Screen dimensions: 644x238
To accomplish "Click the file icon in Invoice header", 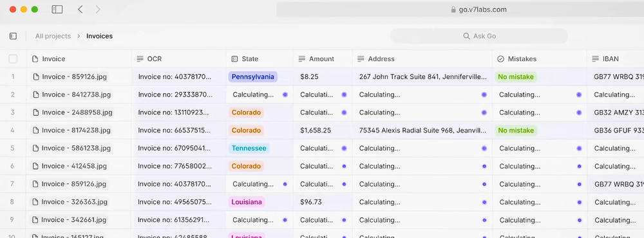I will [35, 59].
